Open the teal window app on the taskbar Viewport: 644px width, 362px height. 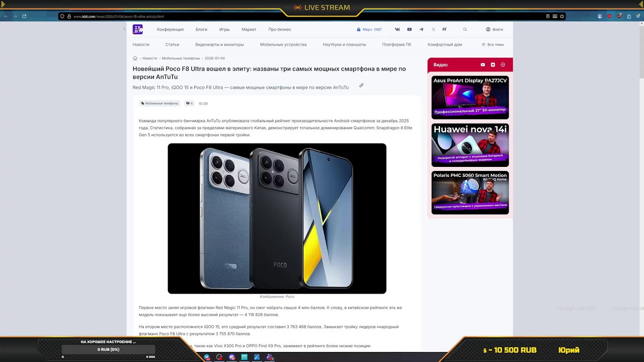pos(245,357)
